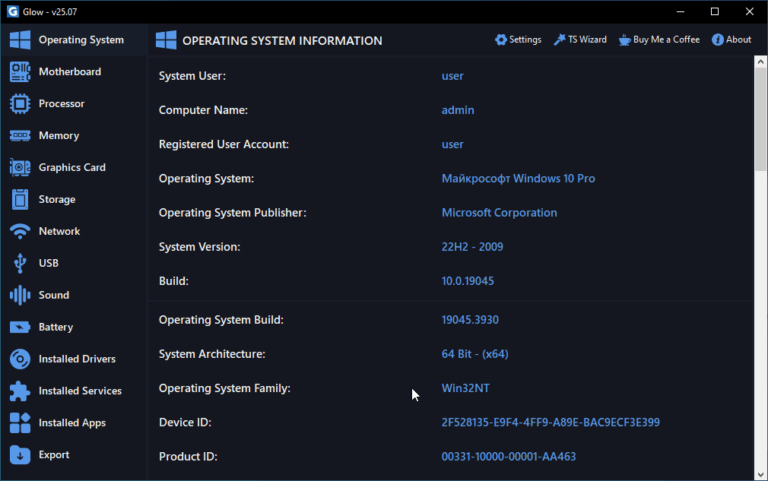Click the TS Wizard wand icon
The image size is (768, 481).
pyautogui.click(x=559, y=40)
